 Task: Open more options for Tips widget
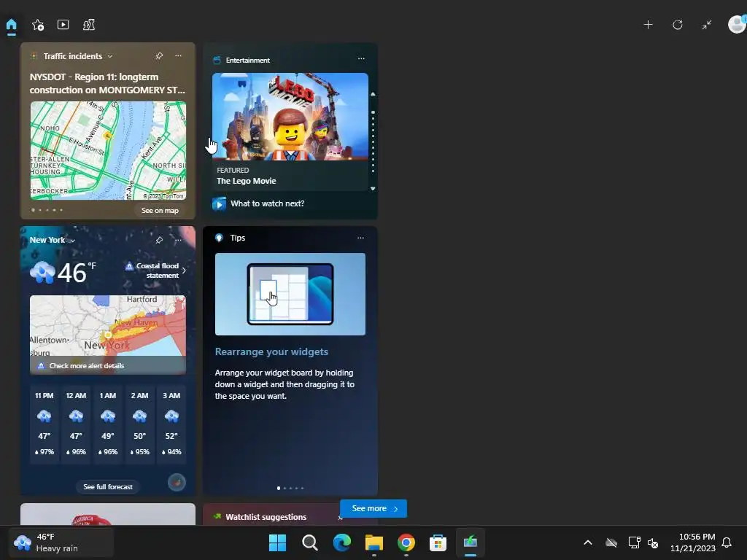click(x=360, y=238)
